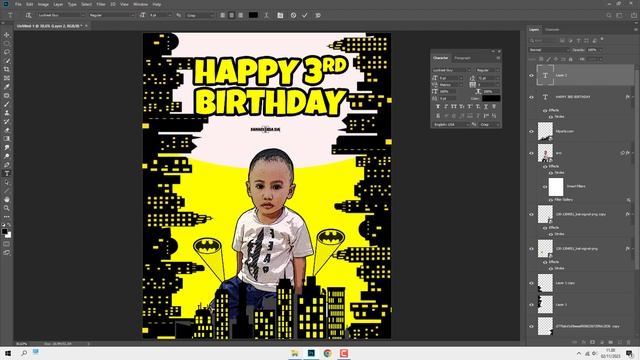640x360 pixels.
Task: Open the File menu
Action: 18,4
